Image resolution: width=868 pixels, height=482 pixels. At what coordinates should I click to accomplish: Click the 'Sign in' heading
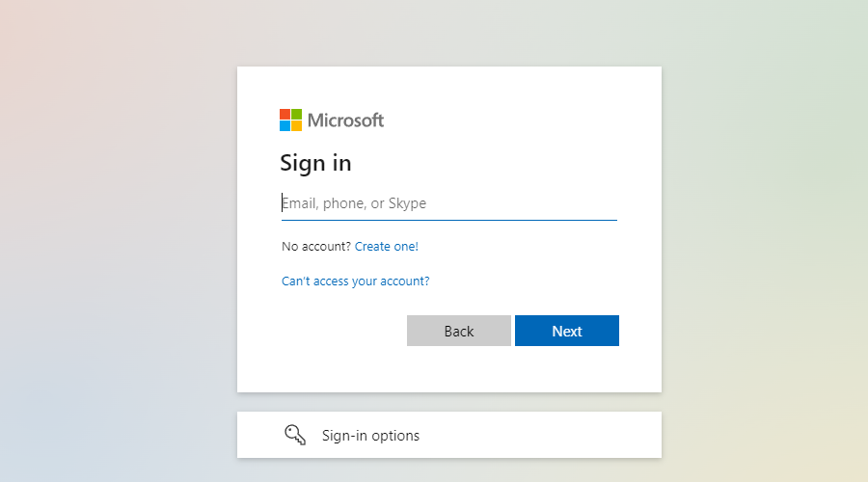point(315,163)
